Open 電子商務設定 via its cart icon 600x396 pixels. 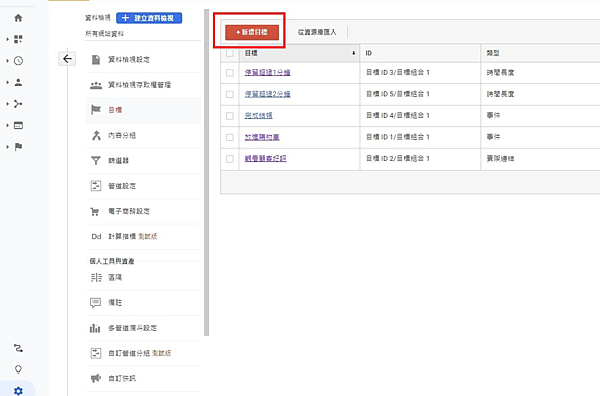95,211
